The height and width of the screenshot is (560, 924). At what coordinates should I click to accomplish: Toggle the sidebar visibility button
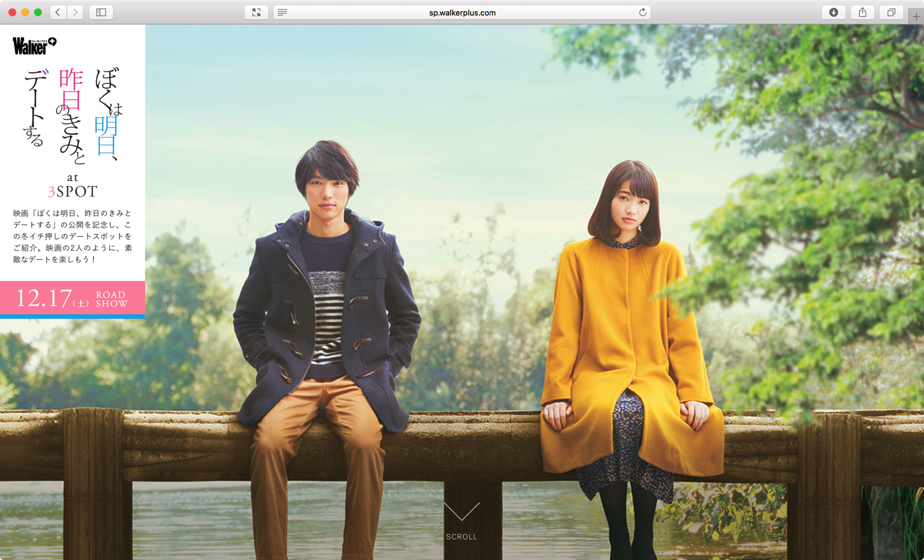point(101,12)
